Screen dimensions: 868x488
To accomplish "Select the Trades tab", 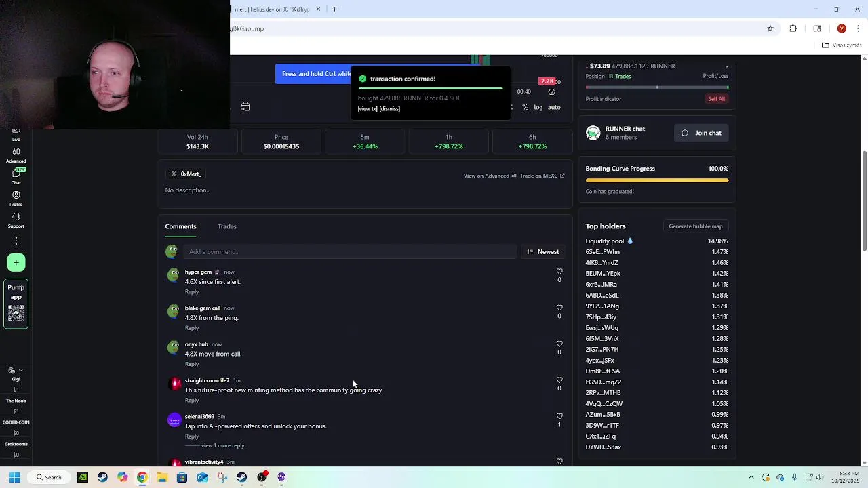I will point(227,226).
